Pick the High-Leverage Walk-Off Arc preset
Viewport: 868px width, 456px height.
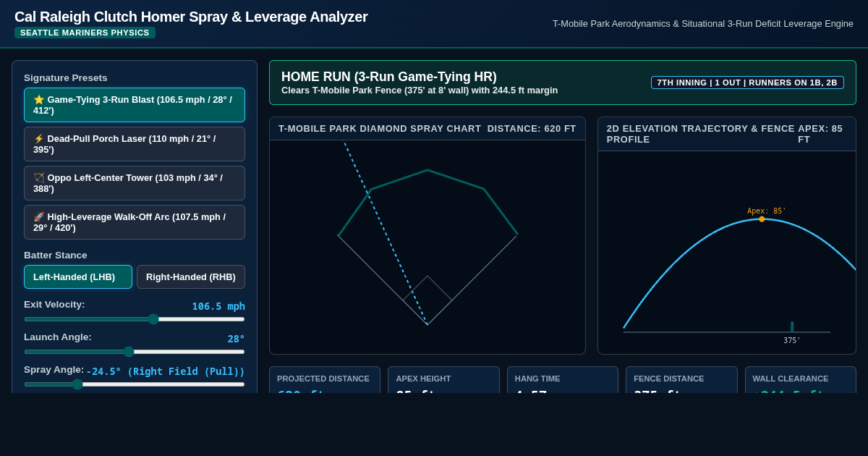coord(135,222)
